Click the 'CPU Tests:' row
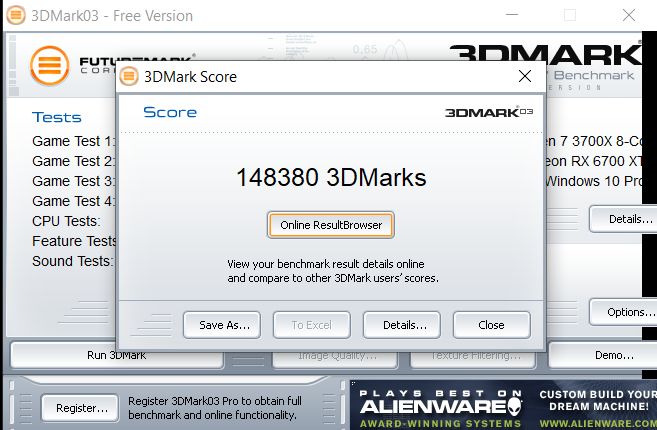This screenshot has width=657, height=430. [x=66, y=221]
